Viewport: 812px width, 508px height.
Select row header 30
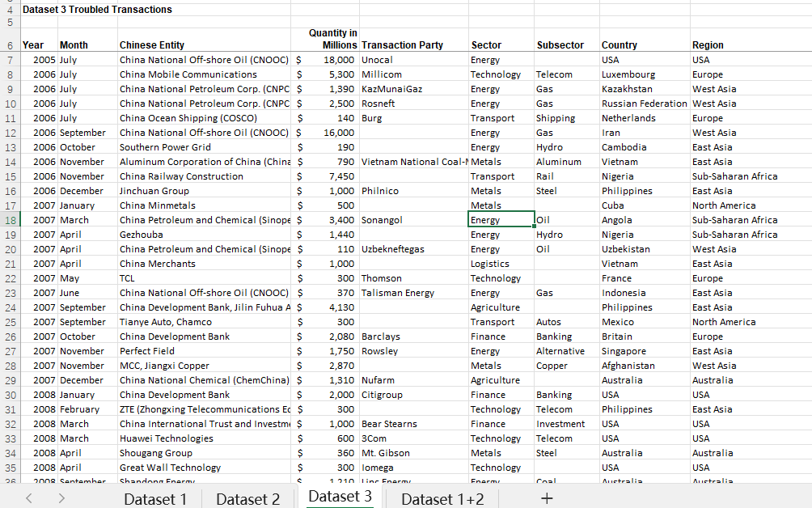[11, 395]
